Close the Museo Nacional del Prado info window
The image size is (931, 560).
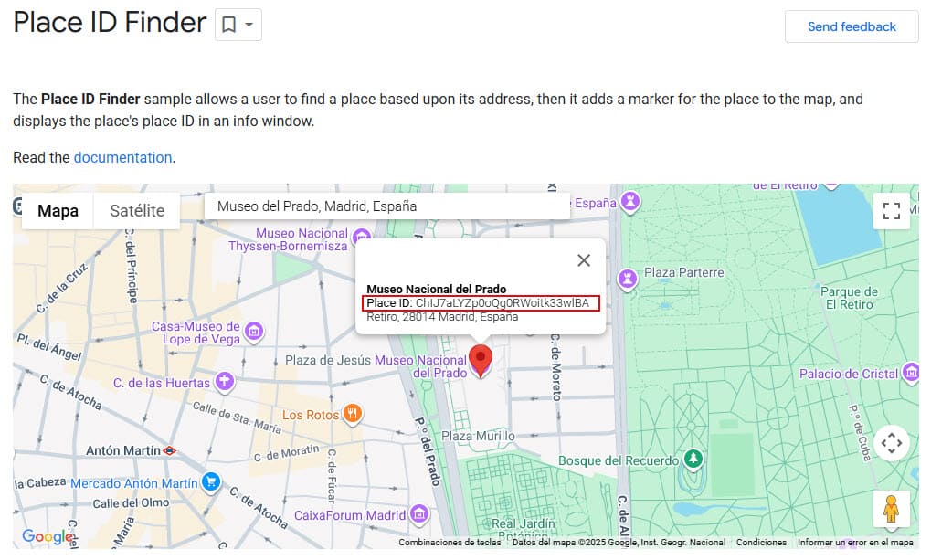pos(584,260)
